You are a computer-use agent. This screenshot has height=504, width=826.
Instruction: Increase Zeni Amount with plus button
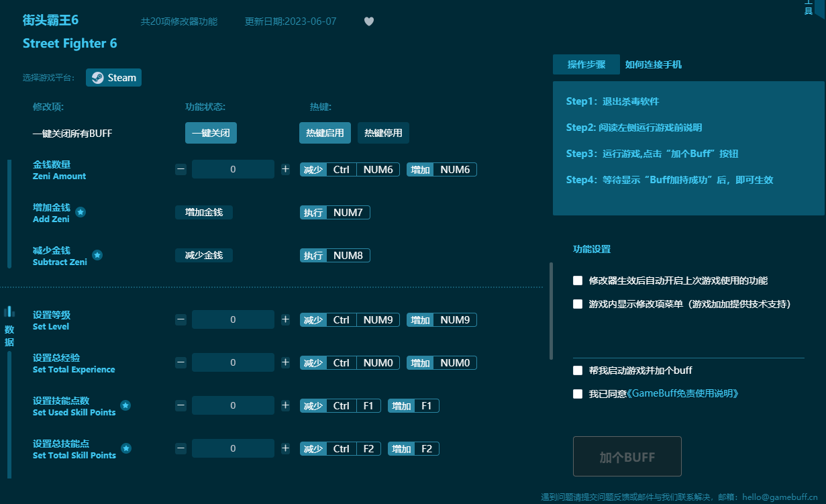tap(285, 170)
